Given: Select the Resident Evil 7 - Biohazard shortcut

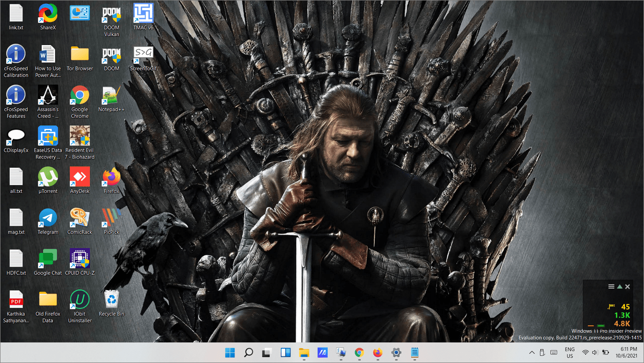Looking at the screenshot, I should coord(80,143).
